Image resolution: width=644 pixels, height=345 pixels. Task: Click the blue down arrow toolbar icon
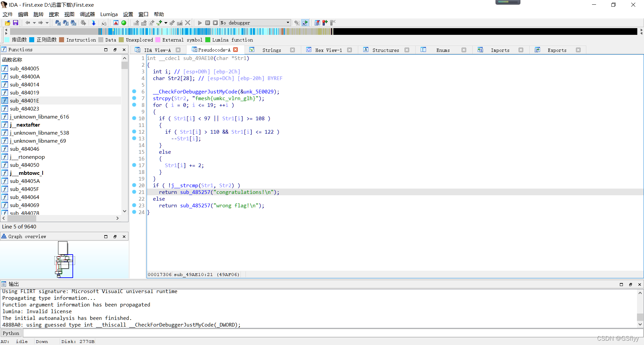tap(94, 23)
